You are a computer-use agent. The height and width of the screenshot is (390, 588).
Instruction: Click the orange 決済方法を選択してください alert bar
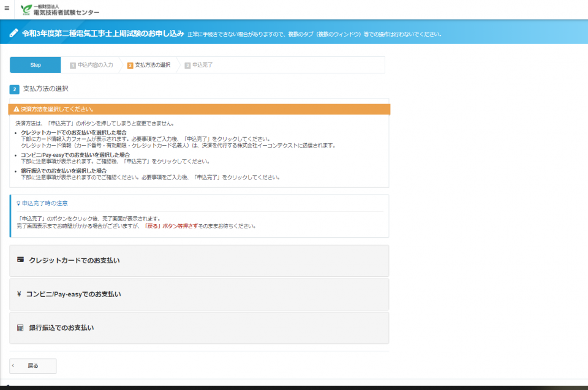coord(199,110)
